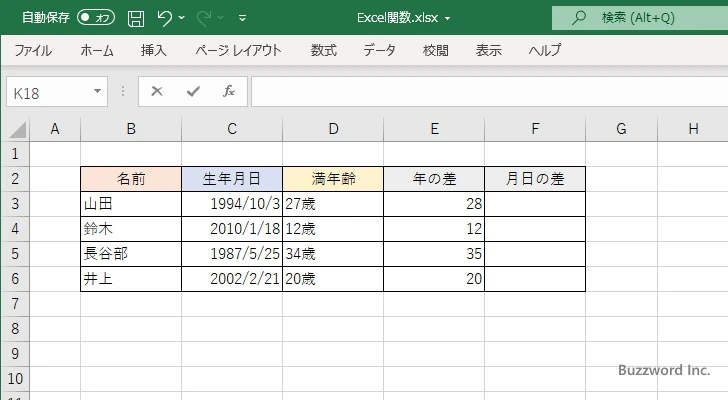Click the Insert Function fx icon
Screen dimensions: 728x400
pos(229,91)
